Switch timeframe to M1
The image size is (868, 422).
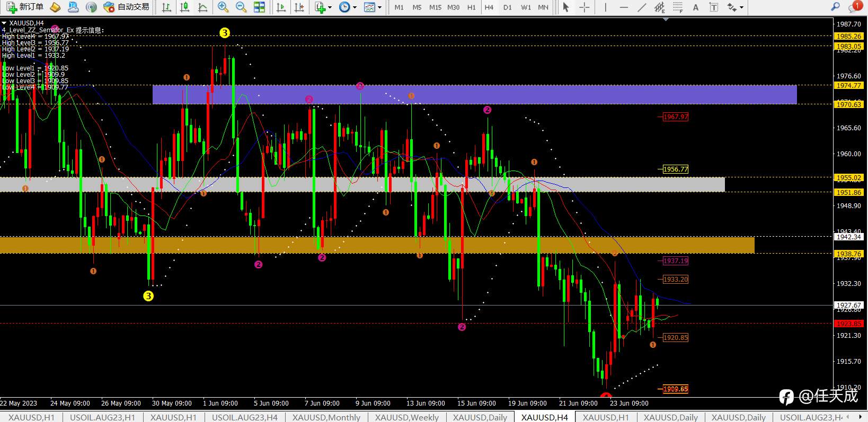(x=399, y=7)
